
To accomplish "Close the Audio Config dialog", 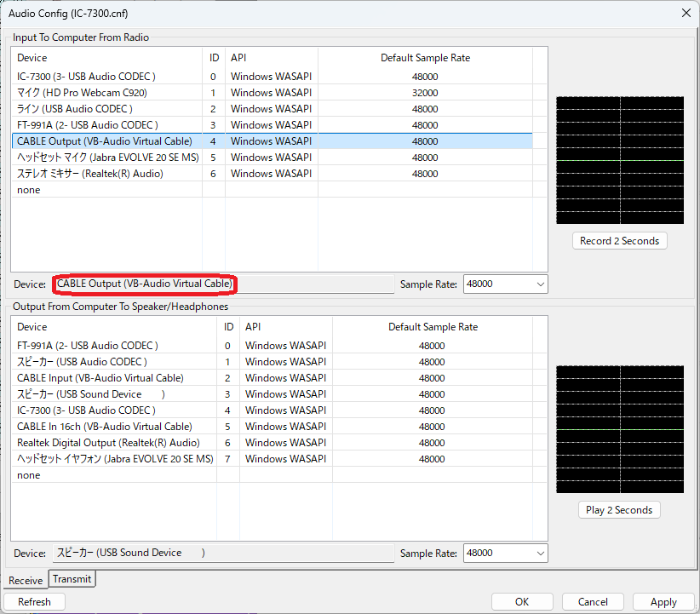I will coord(686,13).
